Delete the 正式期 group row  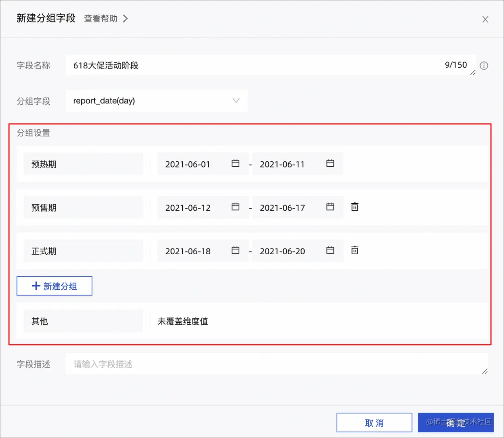click(x=355, y=250)
